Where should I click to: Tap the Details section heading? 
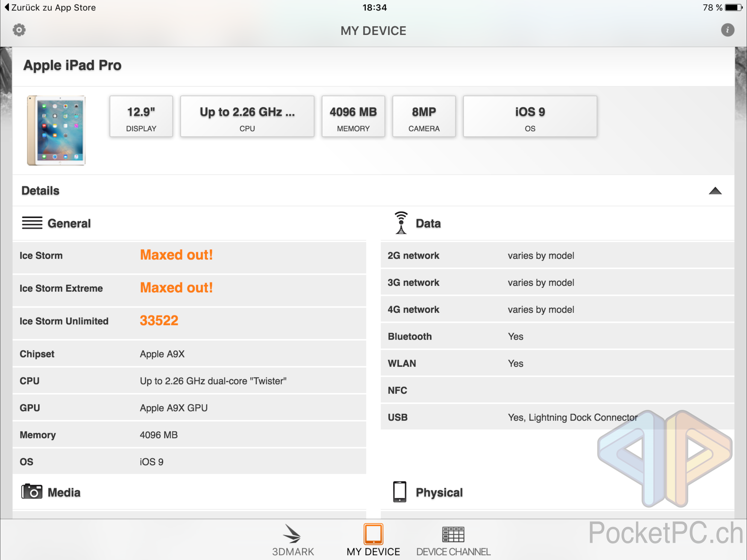(40, 191)
